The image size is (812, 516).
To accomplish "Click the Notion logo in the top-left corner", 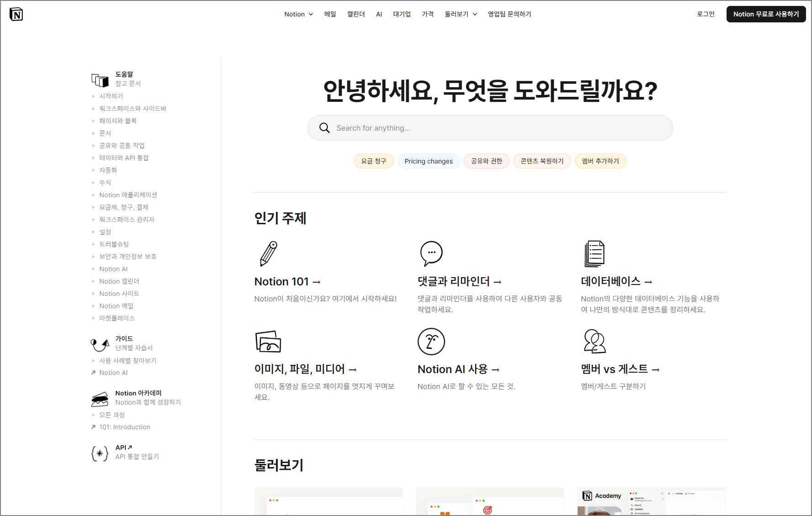I will [15, 14].
